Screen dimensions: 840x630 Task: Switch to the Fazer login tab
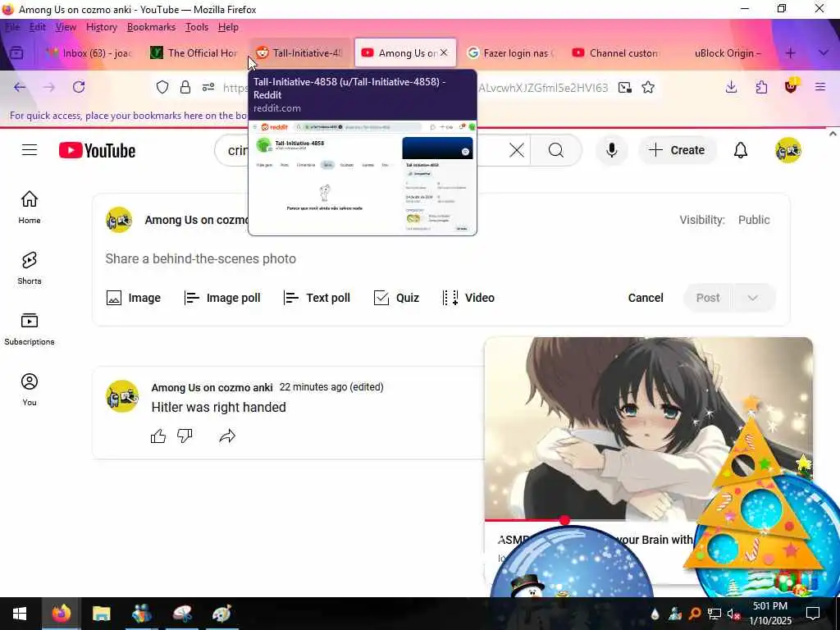coord(510,53)
